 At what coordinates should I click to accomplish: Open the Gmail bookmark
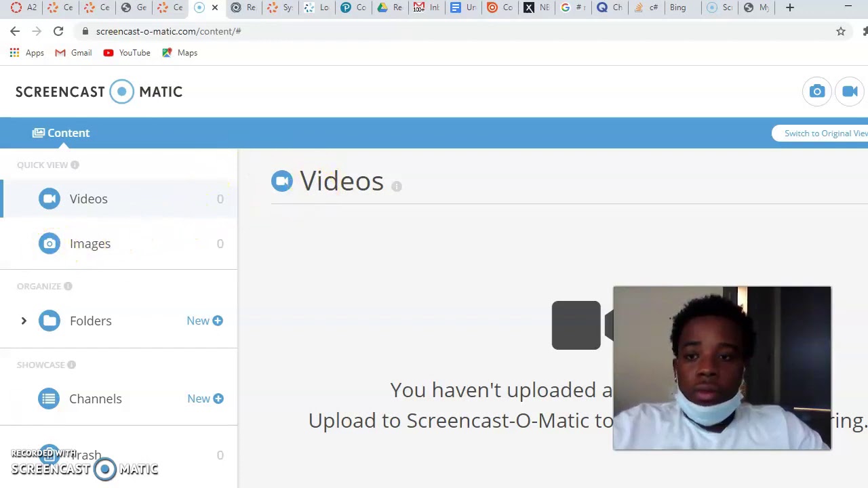(73, 53)
